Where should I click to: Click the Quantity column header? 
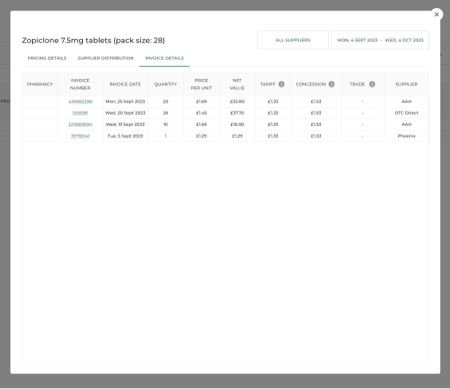(x=165, y=84)
